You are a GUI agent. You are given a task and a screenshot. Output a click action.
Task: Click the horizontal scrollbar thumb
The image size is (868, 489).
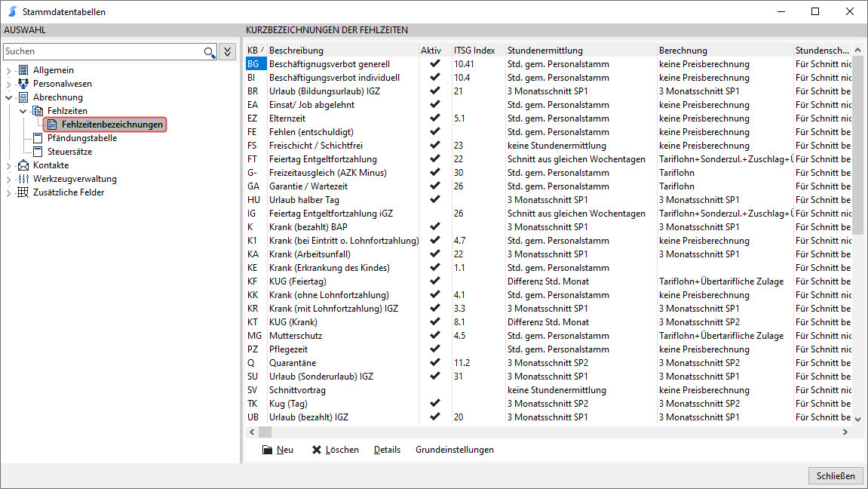tap(265, 432)
